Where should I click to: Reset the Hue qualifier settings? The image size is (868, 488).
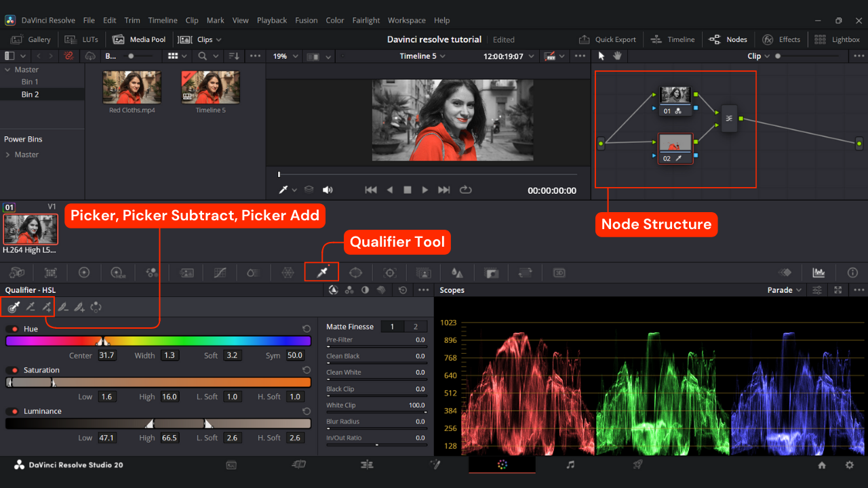(307, 329)
